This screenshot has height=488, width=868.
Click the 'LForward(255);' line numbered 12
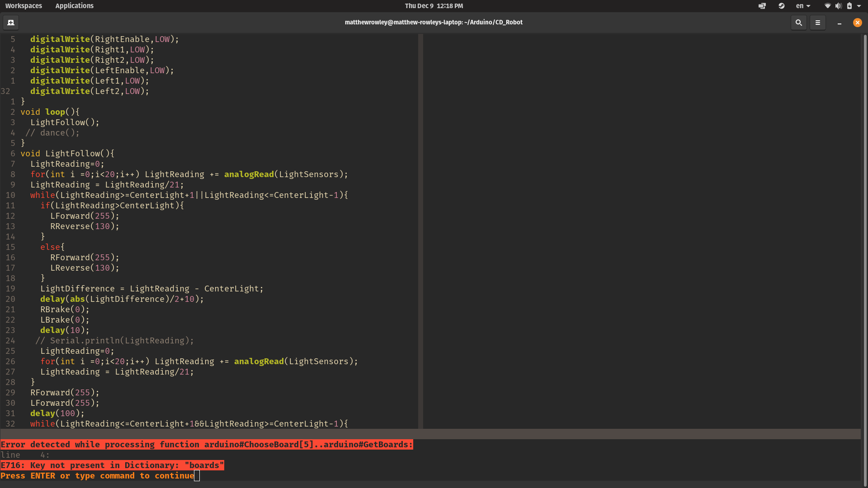point(85,216)
